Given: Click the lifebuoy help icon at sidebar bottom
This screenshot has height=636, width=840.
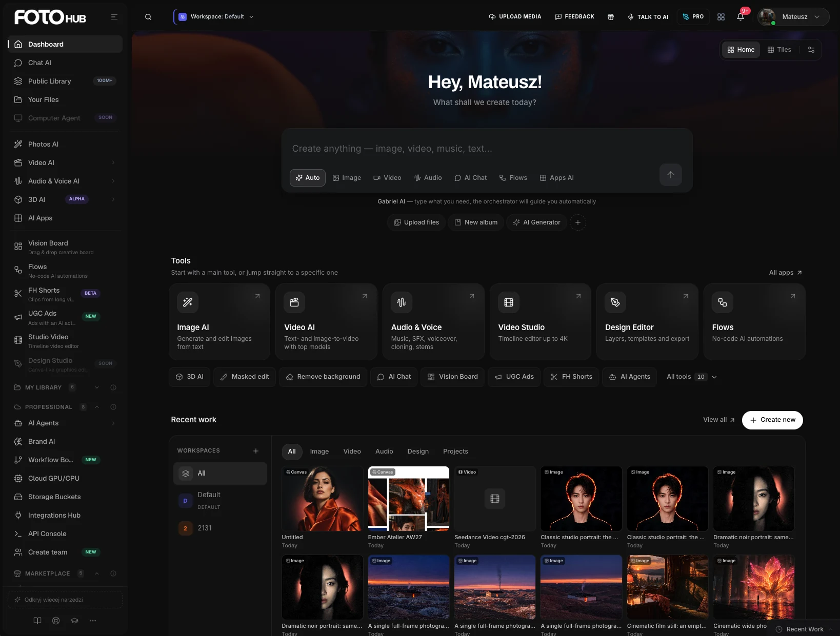Looking at the screenshot, I should 56,621.
